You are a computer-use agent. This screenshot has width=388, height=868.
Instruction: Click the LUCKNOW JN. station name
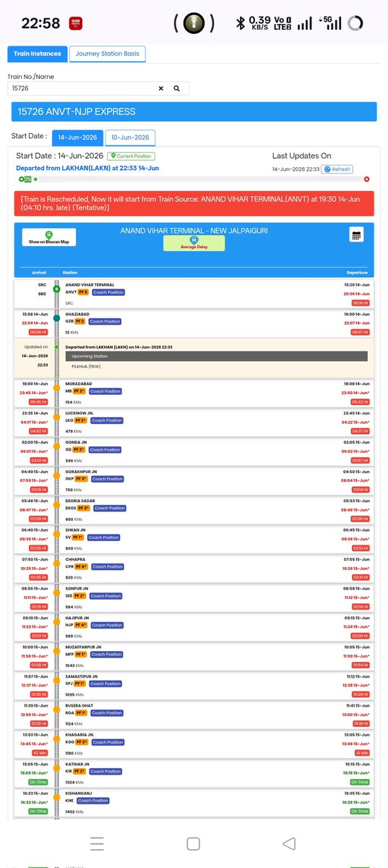pos(79,413)
